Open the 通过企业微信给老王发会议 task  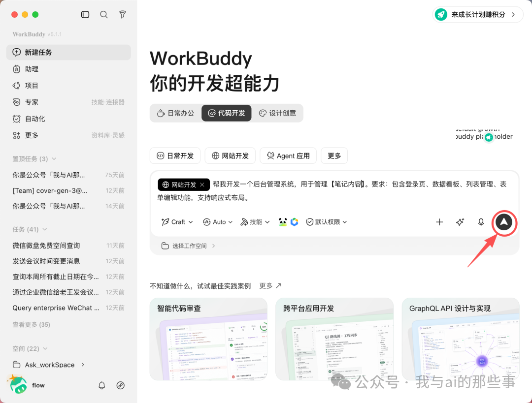(x=68, y=292)
